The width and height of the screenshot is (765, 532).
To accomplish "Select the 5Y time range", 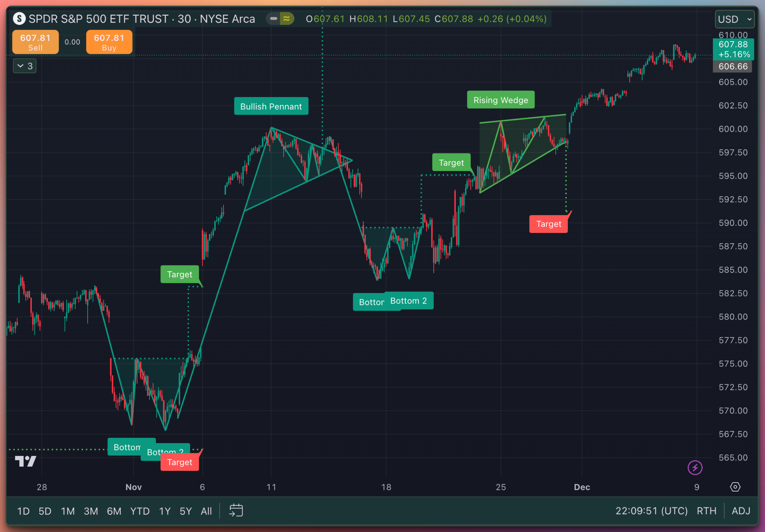I will pos(186,511).
